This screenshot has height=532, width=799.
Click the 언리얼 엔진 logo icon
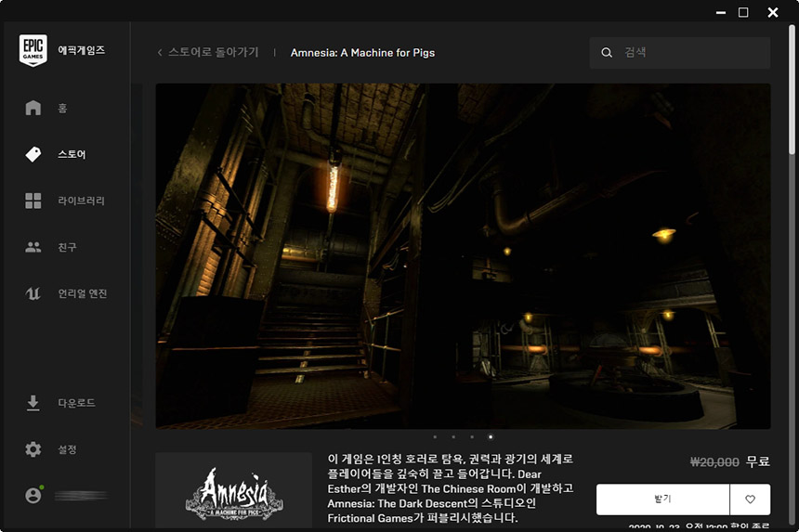33,293
